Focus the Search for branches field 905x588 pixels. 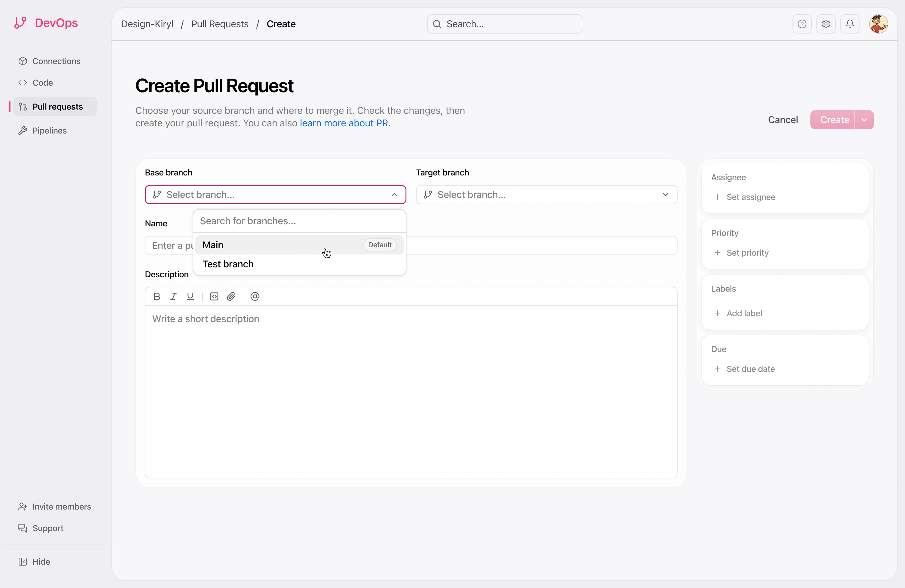pyautogui.click(x=299, y=221)
